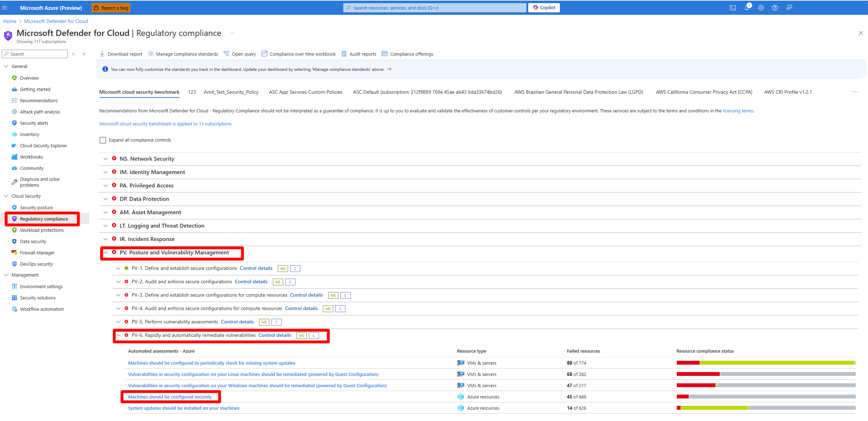Expand the NS. Network Security section
The width and height of the screenshot is (868, 421).
[106, 159]
